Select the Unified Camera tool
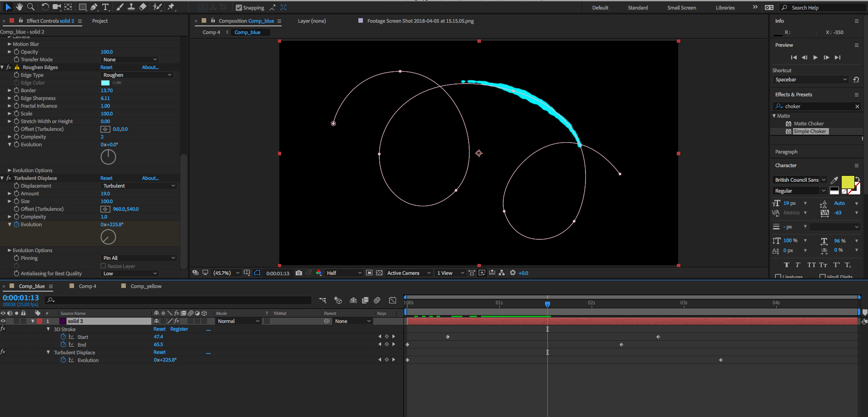This screenshot has width=868, height=417. pos(56,7)
